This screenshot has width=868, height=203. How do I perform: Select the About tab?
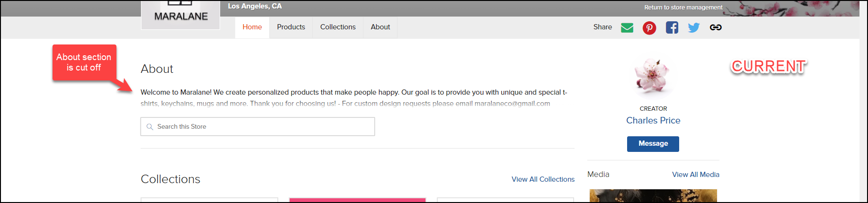(381, 27)
